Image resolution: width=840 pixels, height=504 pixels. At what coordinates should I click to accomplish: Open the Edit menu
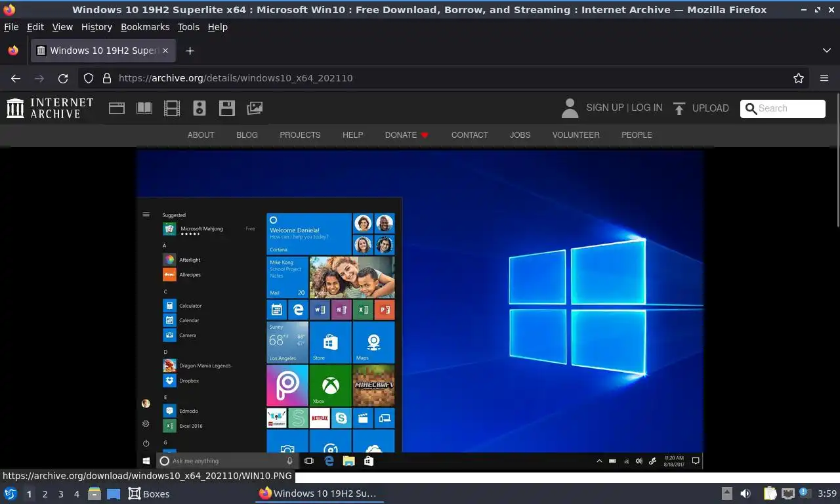35,27
